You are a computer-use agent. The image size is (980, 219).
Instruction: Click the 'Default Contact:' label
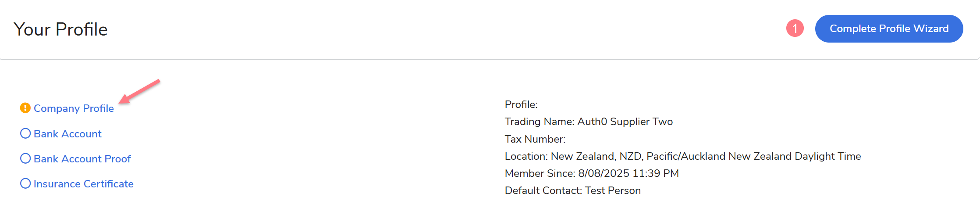click(x=543, y=190)
